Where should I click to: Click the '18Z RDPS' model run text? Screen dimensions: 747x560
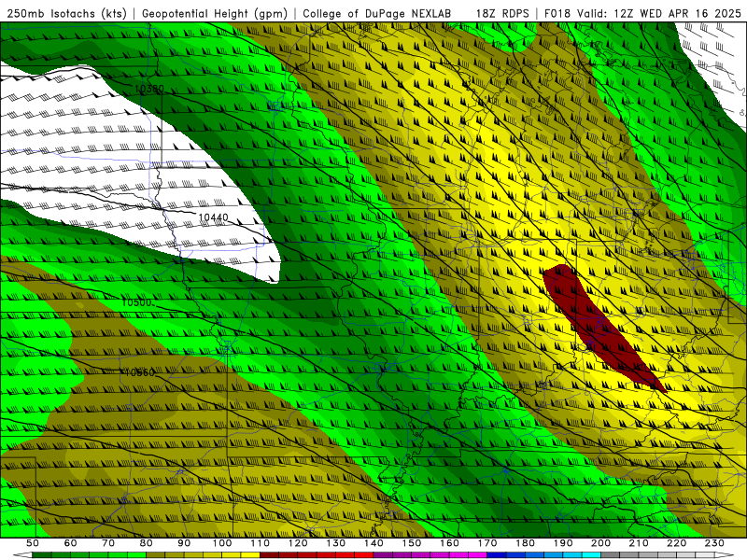pyautogui.click(x=502, y=14)
